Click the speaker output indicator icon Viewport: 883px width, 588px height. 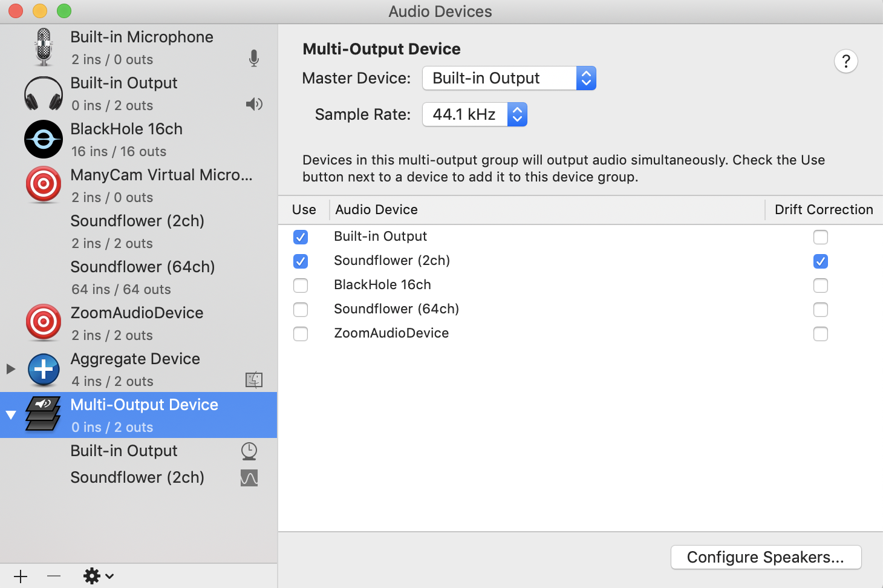coord(254,105)
